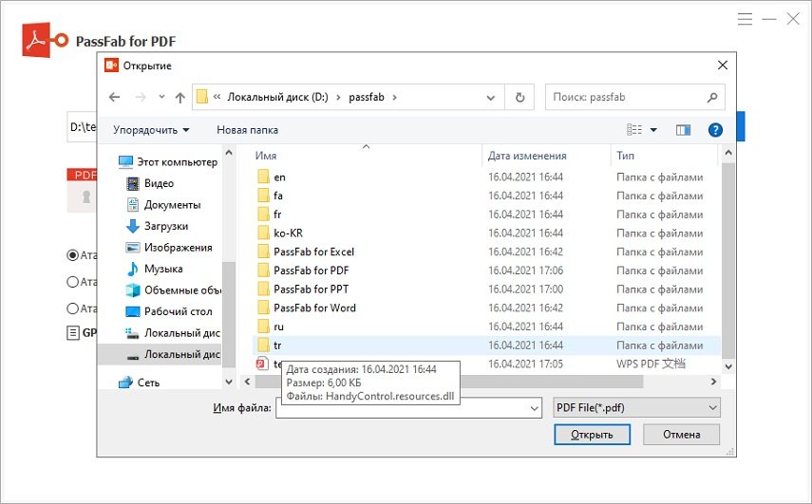Click the search magnifier icon
This screenshot has width=812, height=504.
point(712,97)
